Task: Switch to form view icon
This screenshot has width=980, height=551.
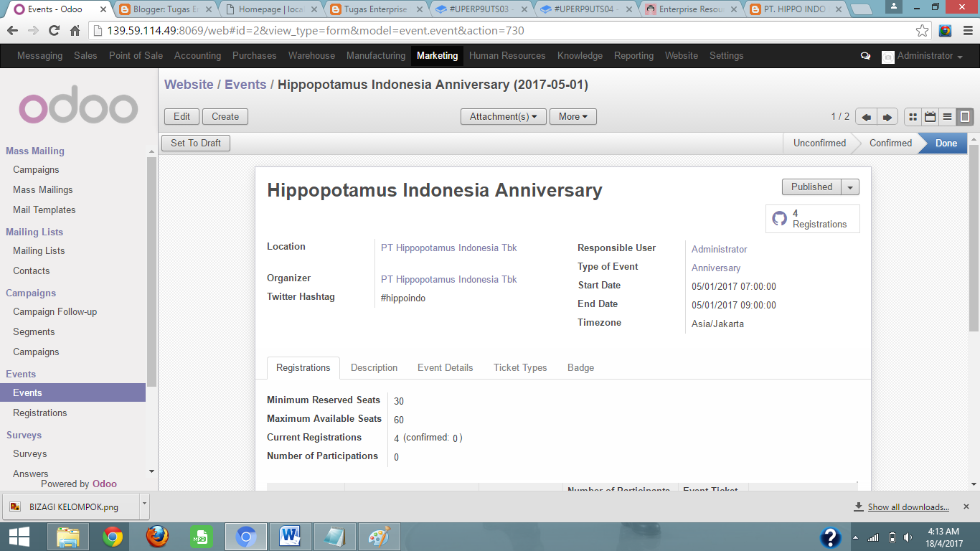Action: pos(965,117)
